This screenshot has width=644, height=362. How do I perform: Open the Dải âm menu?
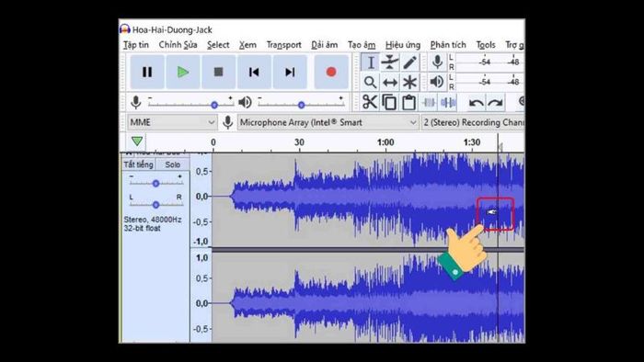pyautogui.click(x=325, y=45)
